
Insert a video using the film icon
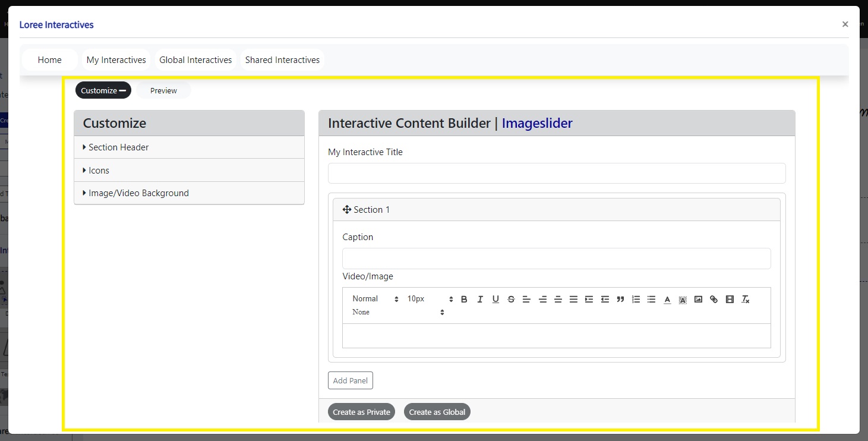[730, 299]
